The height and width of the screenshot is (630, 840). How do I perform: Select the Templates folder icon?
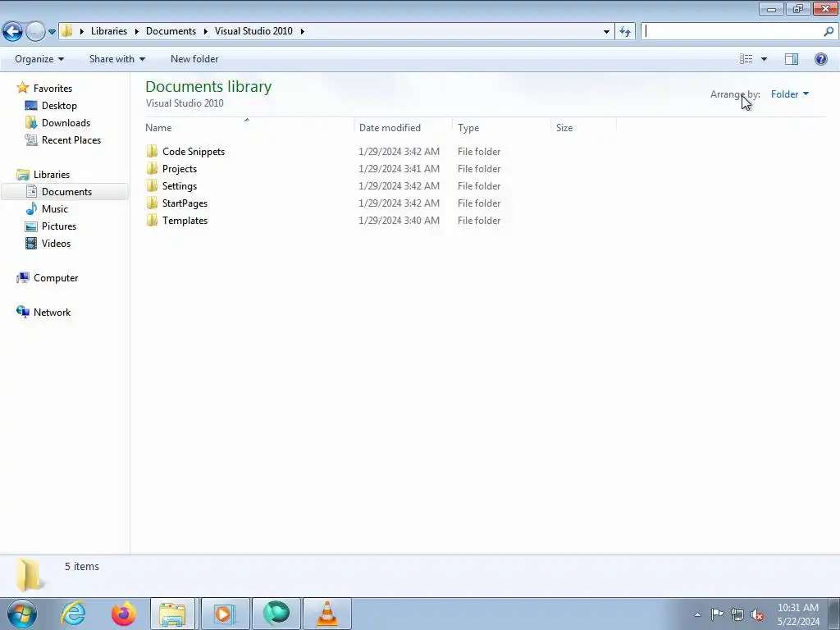point(152,220)
